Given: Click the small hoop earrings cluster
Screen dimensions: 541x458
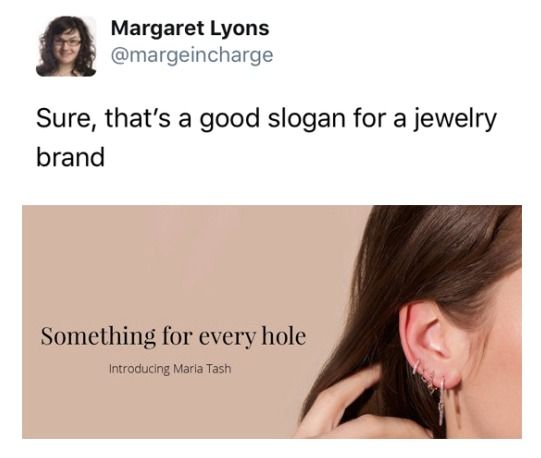Looking at the screenshot, I should pos(424,376).
